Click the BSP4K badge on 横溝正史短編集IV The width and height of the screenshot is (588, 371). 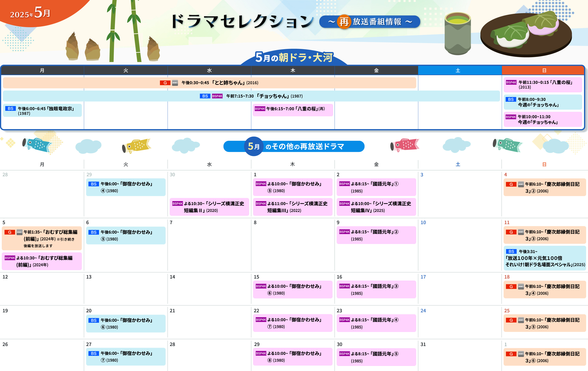coord(345,204)
